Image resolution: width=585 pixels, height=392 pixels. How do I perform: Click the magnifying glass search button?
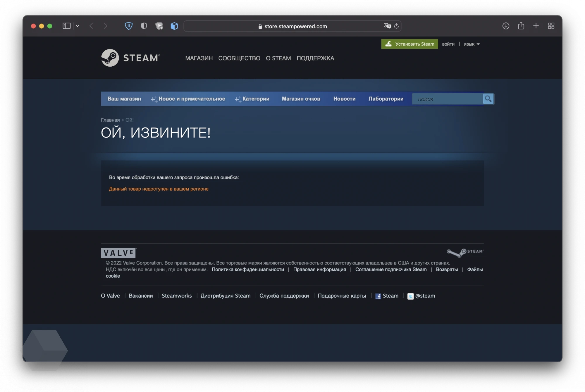(488, 99)
